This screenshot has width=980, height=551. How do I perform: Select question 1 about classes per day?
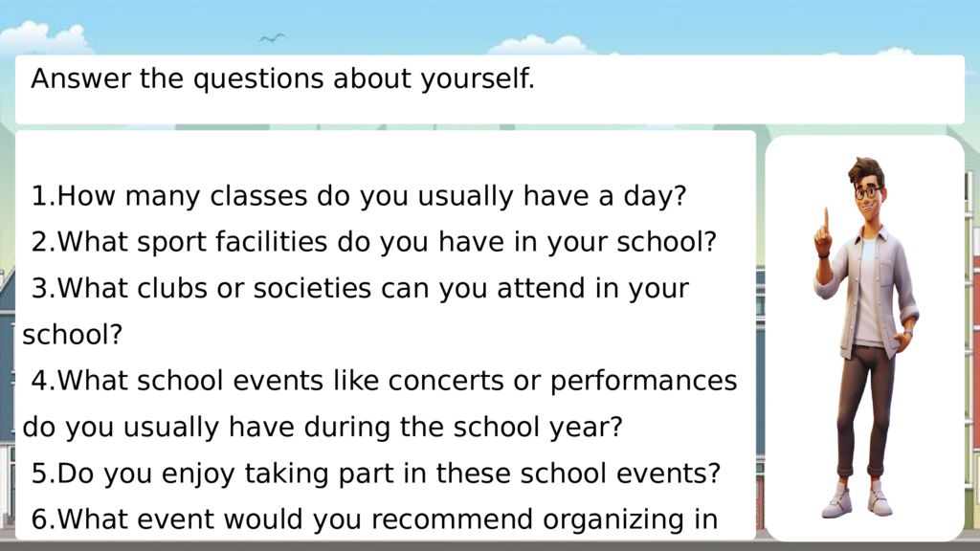[x=359, y=196]
